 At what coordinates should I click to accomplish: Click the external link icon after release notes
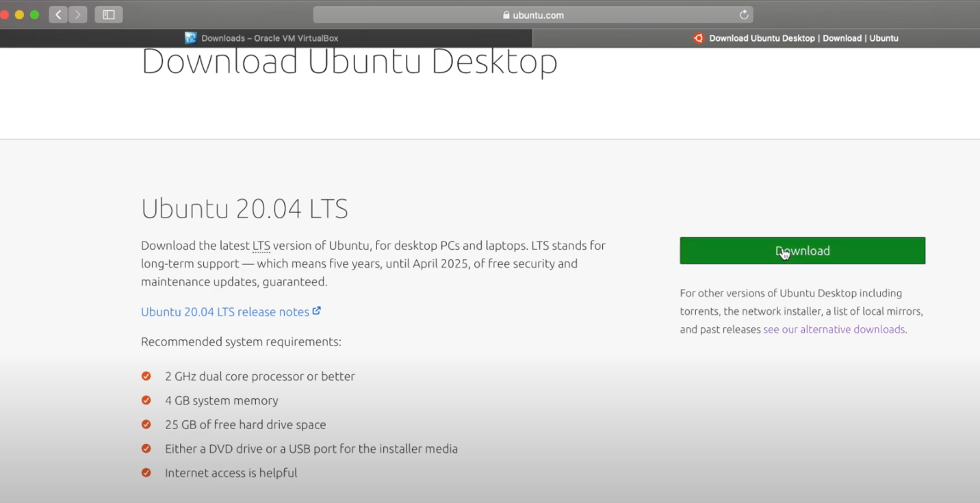pos(317,311)
